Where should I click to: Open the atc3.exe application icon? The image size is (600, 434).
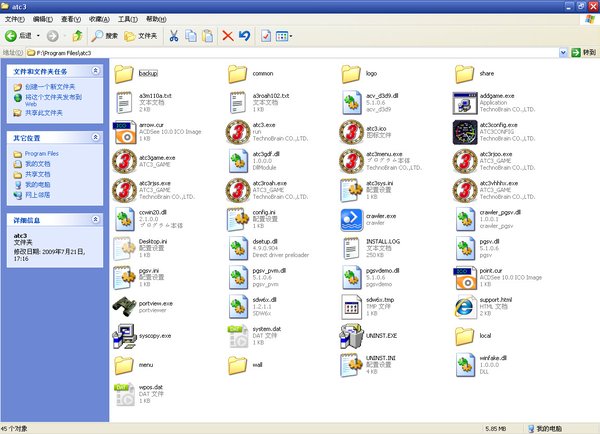[237, 131]
